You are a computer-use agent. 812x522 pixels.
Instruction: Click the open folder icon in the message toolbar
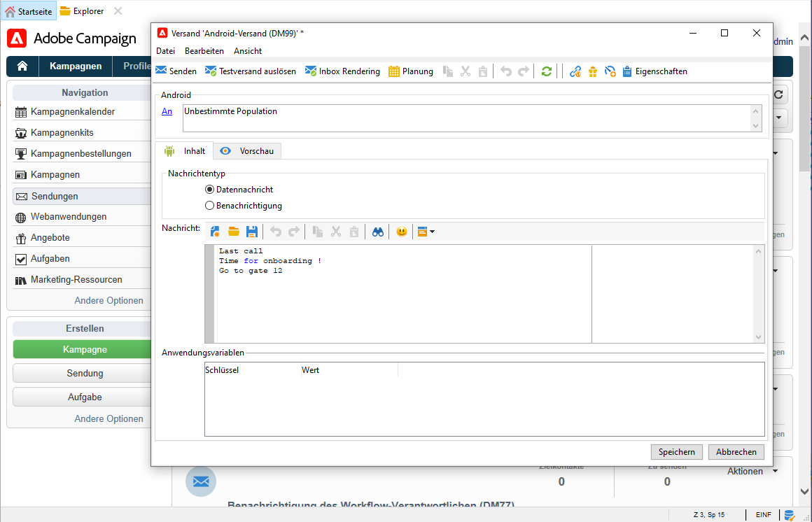pyautogui.click(x=234, y=232)
